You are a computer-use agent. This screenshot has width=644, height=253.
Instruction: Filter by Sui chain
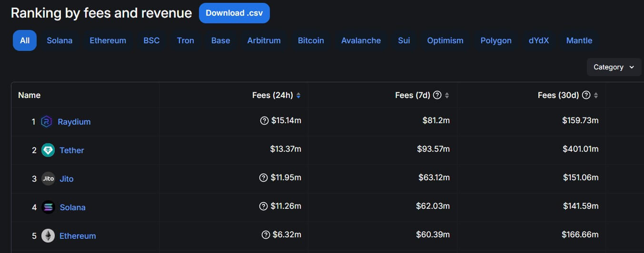(404, 40)
